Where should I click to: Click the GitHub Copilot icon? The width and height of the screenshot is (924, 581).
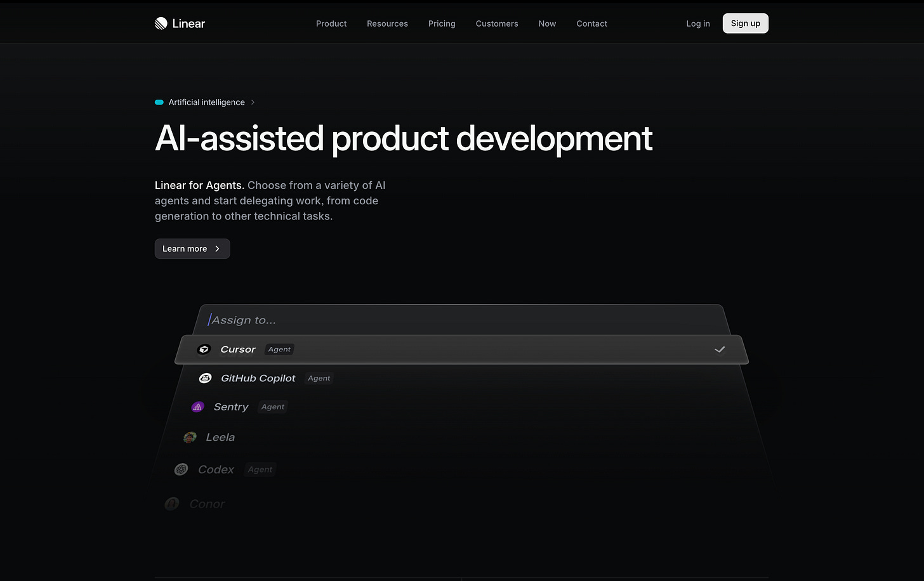coord(205,378)
